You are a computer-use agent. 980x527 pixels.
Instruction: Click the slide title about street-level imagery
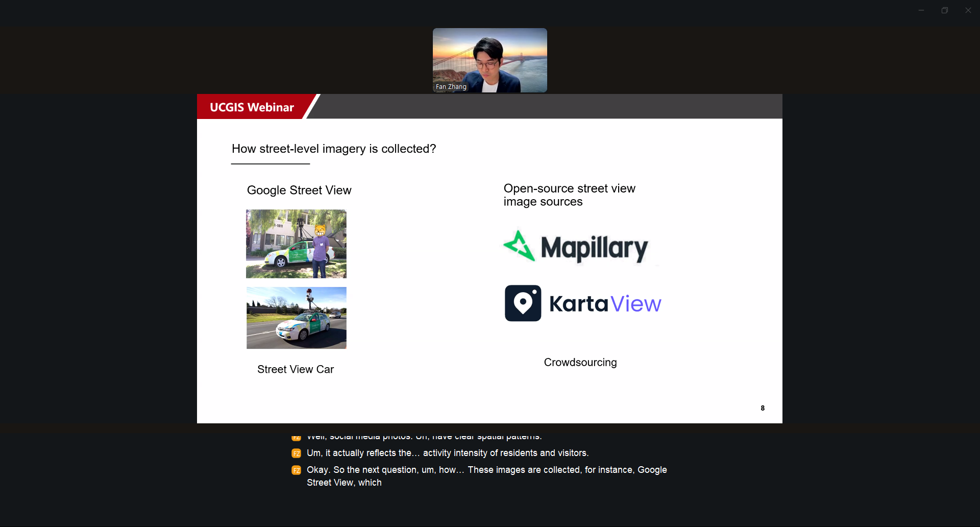pyautogui.click(x=334, y=149)
